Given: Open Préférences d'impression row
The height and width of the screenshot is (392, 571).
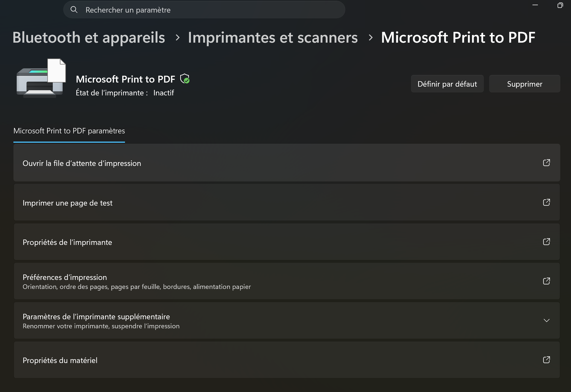Looking at the screenshot, I should tap(287, 281).
